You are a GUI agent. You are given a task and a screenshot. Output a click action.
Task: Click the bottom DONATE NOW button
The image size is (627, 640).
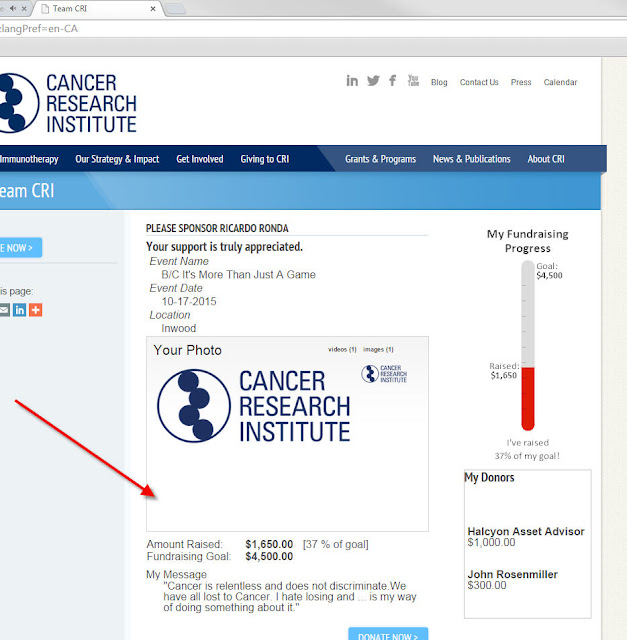tap(388, 634)
